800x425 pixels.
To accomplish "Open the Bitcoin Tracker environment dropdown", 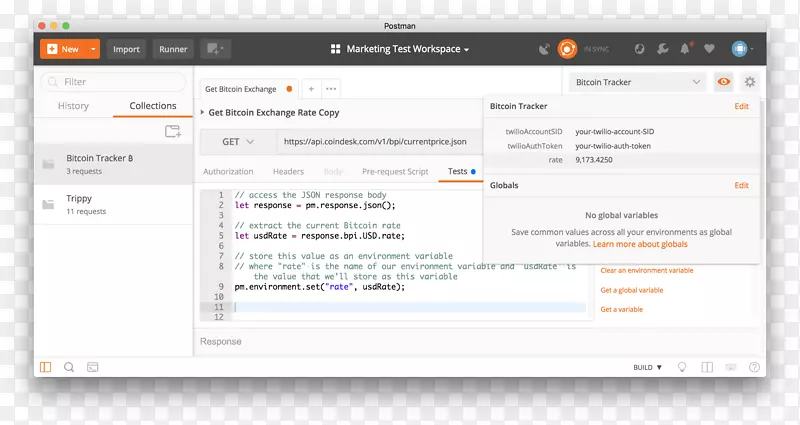I will pos(638,82).
